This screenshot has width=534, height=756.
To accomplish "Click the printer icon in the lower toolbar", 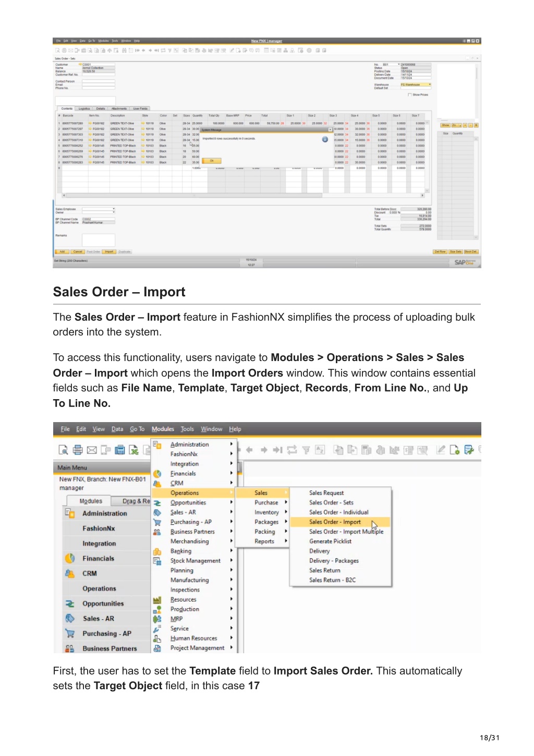I will click(x=78, y=450).
